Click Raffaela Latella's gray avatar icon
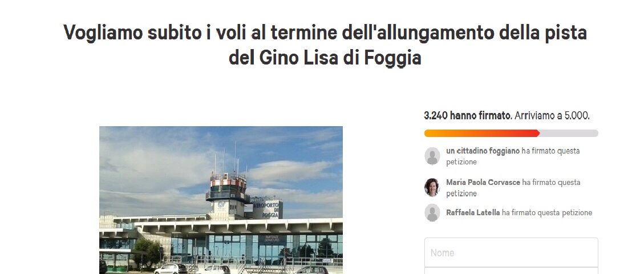This screenshot has width=644, height=274. pos(432,213)
